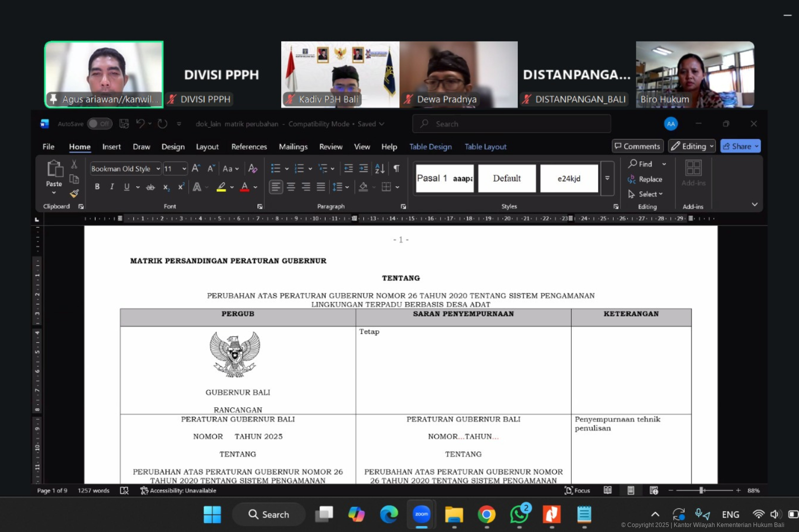
Task: Center align the paragraph text
Action: coord(291,187)
